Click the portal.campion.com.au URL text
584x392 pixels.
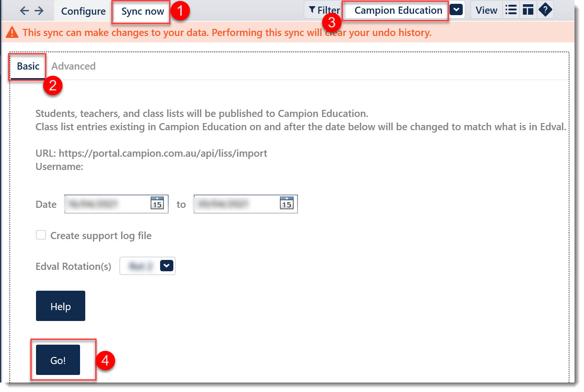(x=163, y=153)
